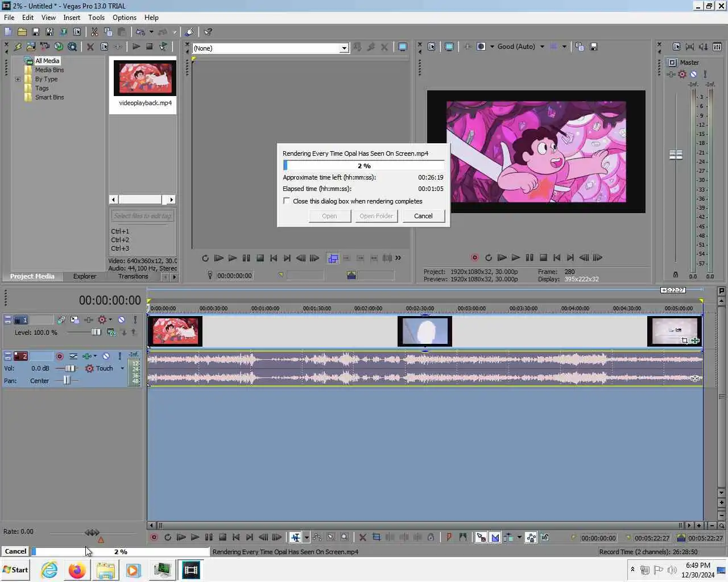Click Insert Marker icon in timeline toolbar
The image size is (728, 582).
coord(449,537)
